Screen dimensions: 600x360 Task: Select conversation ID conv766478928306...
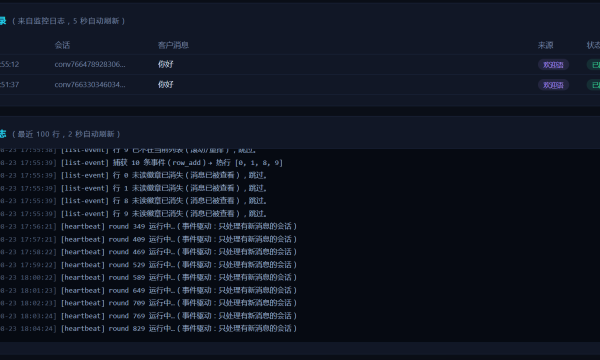90,64
